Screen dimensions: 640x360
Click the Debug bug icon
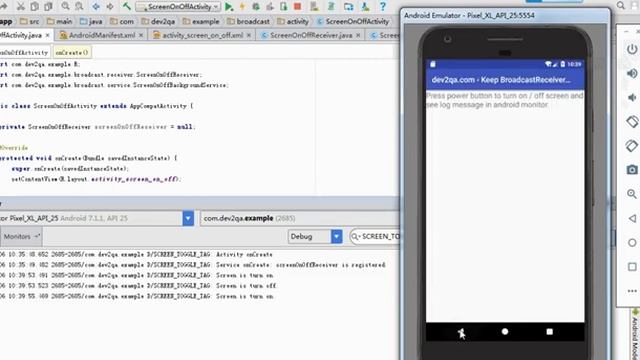256,7
